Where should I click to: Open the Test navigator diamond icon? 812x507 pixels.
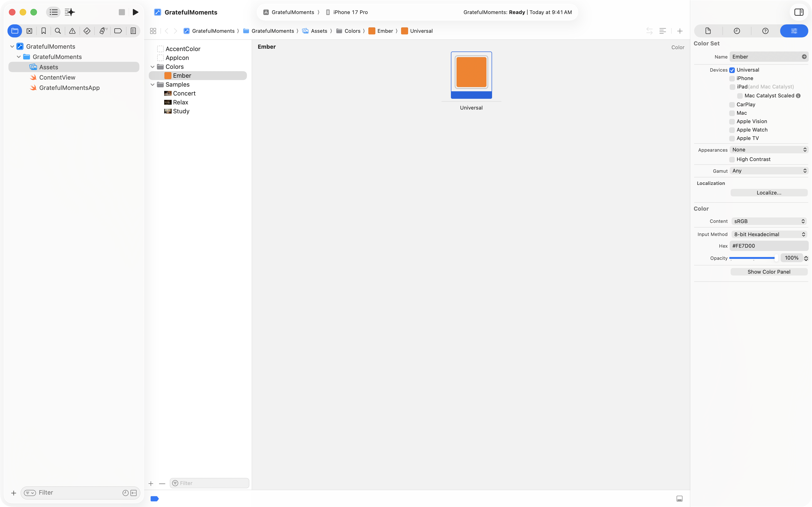87,31
